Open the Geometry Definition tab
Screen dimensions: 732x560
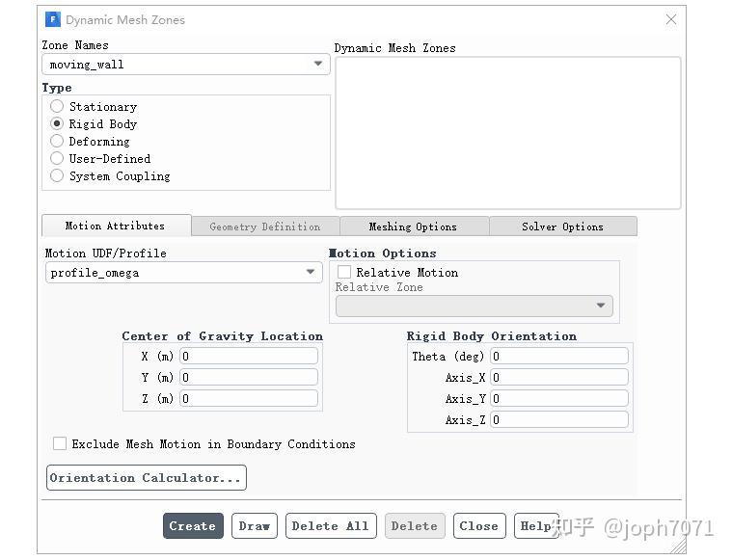(265, 227)
